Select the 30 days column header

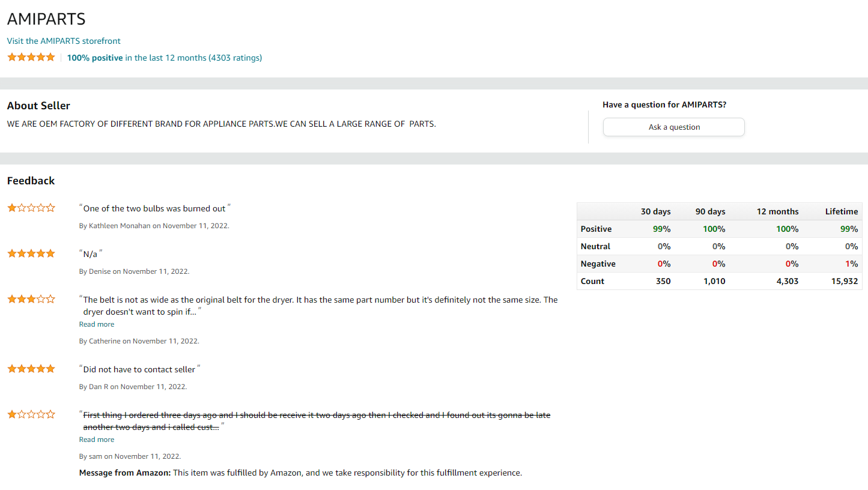point(656,211)
